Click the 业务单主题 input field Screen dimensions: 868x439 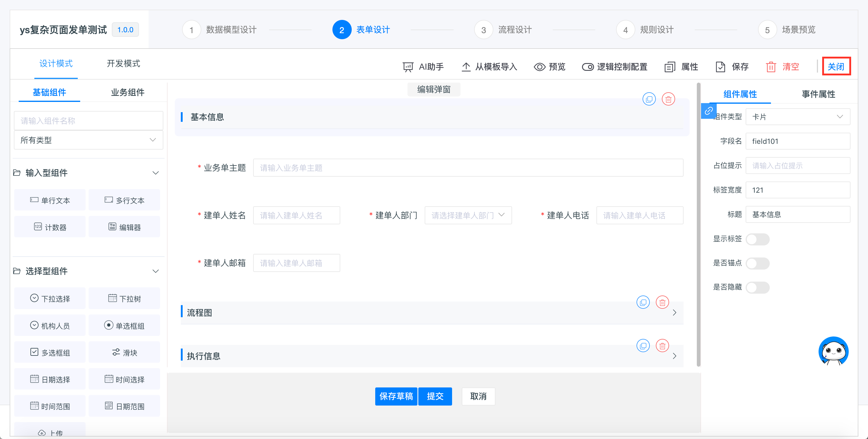coord(468,168)
